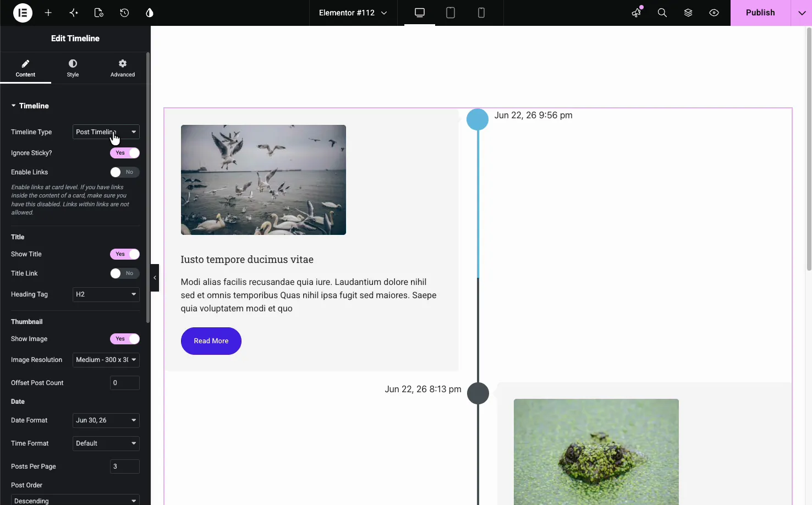Toggle the theme droplet icon

click(150, 13)
